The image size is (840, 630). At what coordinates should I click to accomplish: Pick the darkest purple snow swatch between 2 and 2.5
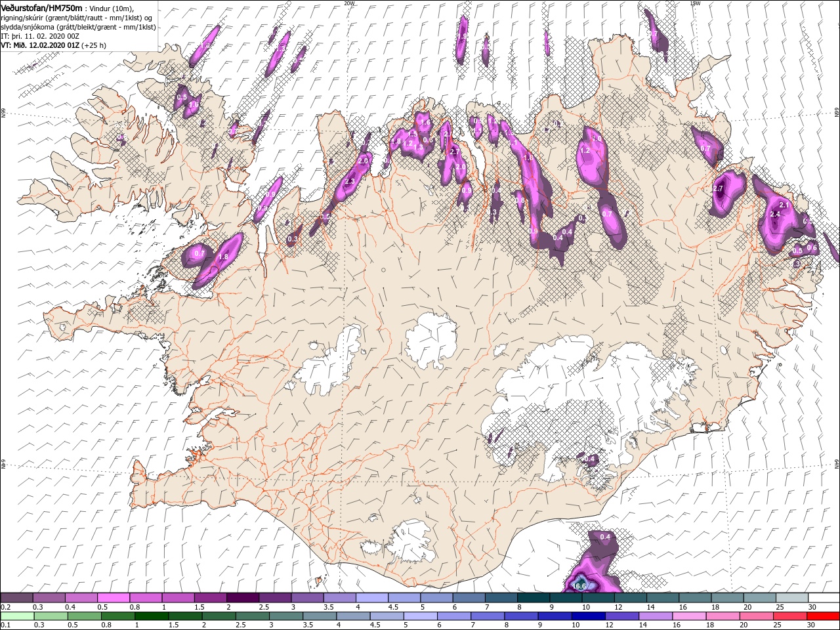pos(242,598)
